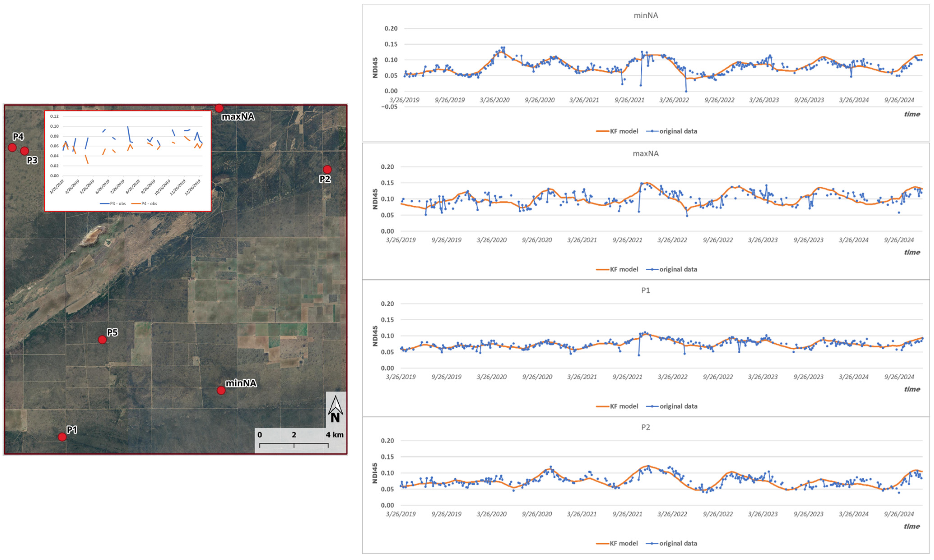934x560 pixels.
Task: Click the P1 red map marker
Action: tap(62, 437)
